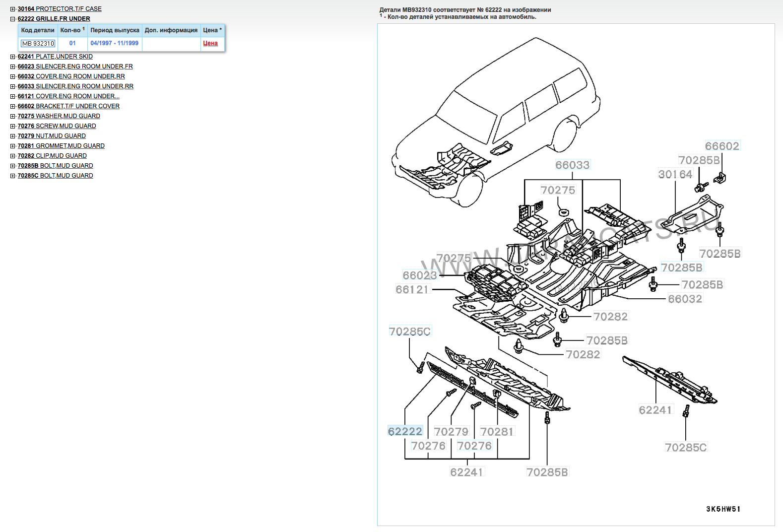Click the 66032 label in the diagram
The image size is (783, 532).
tap(685, 299)
